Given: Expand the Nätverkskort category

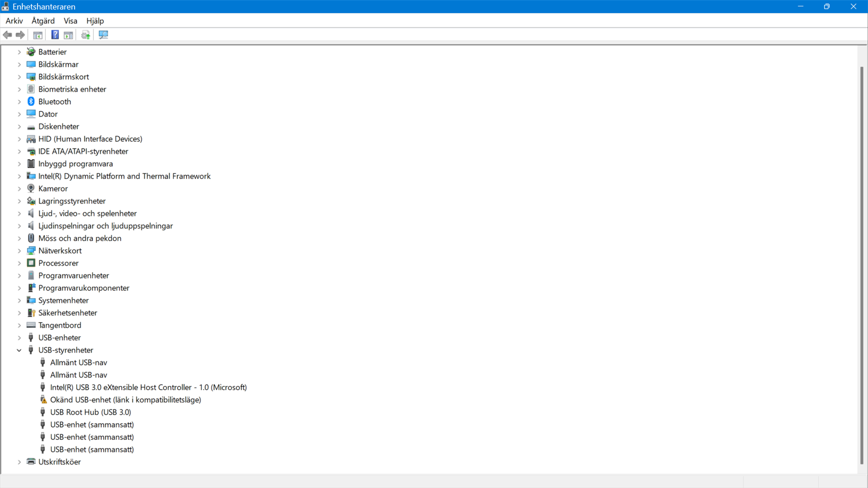Looking at the screenshot, I should point(19,250).
